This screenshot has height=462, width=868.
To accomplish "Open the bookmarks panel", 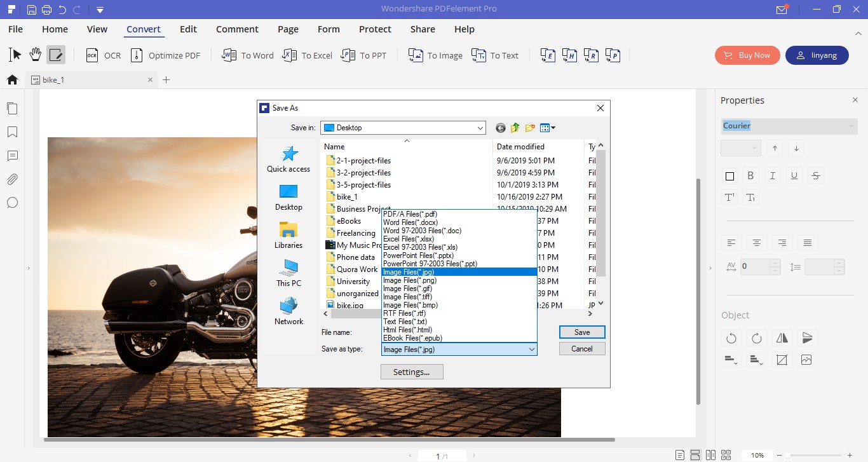I will point(12,132).
